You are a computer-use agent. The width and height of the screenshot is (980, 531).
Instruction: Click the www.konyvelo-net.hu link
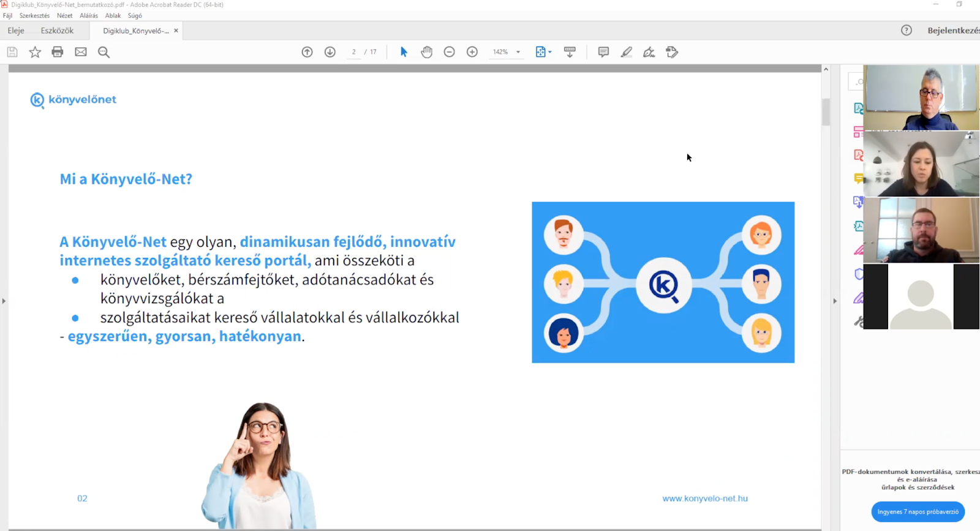(x=705, y=499)
